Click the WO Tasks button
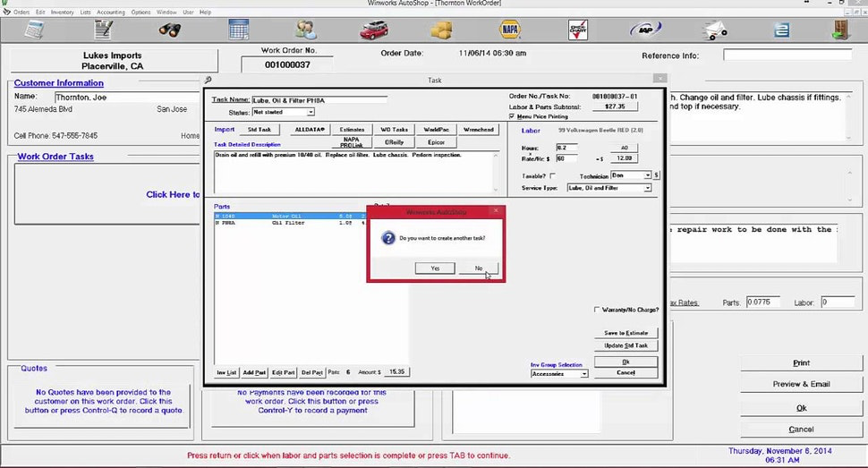This screenshot has width=868, height=468. tap(394, 130)
